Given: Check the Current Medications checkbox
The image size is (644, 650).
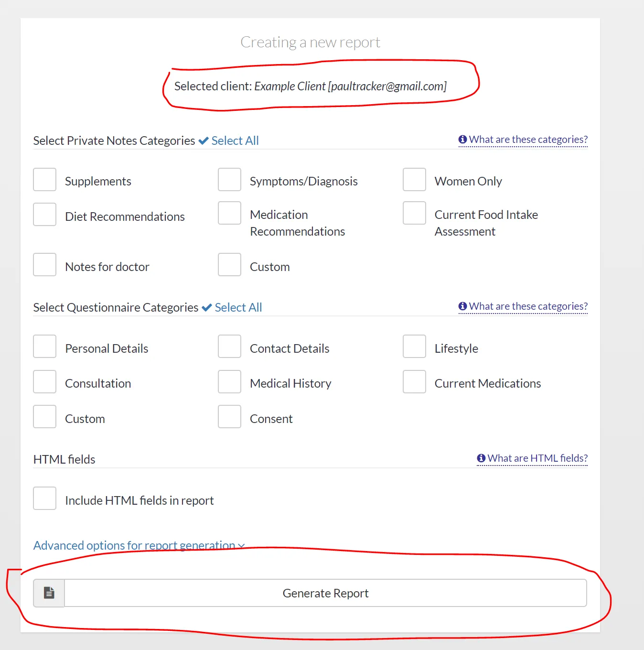Looking at the screenshot, I should click(x=414, y=382).
